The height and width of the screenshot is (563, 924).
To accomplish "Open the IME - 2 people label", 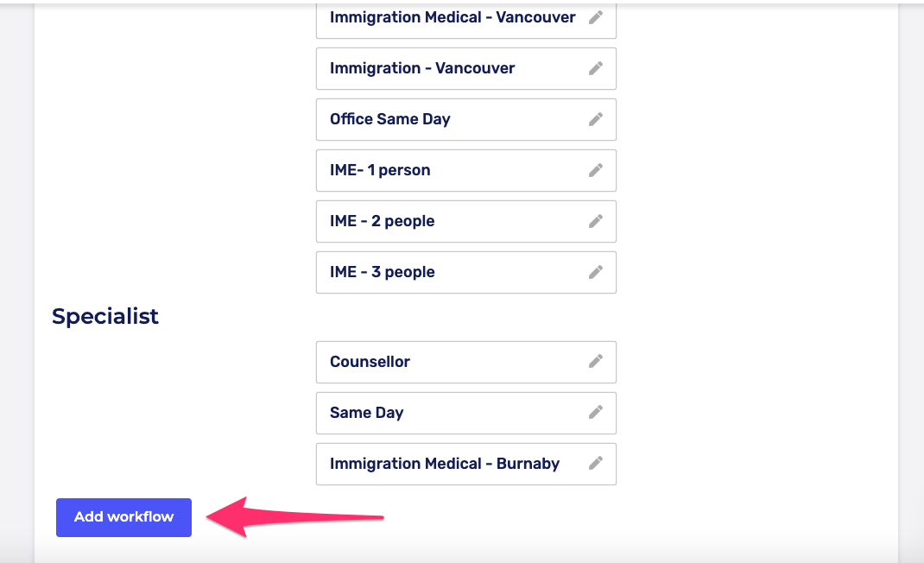I will click(x=382, y=221).
